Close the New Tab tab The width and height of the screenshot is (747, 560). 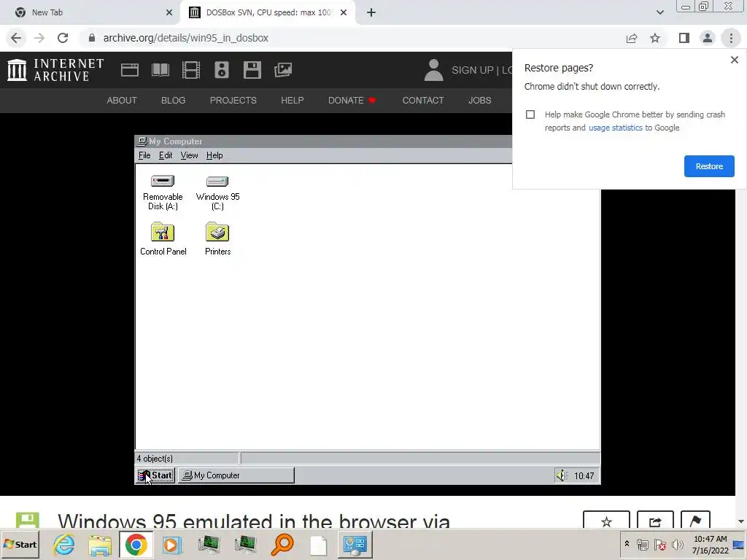[x=169, y=12]
